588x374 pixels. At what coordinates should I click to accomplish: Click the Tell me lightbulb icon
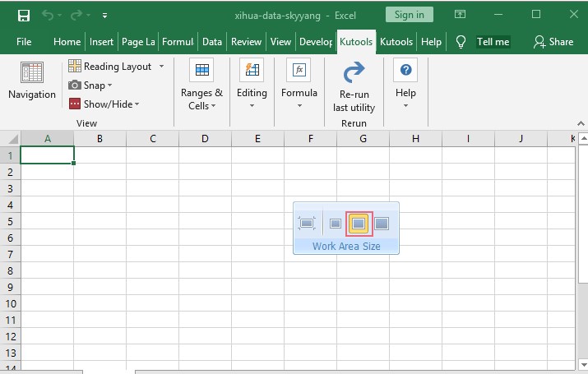(461, 42)
